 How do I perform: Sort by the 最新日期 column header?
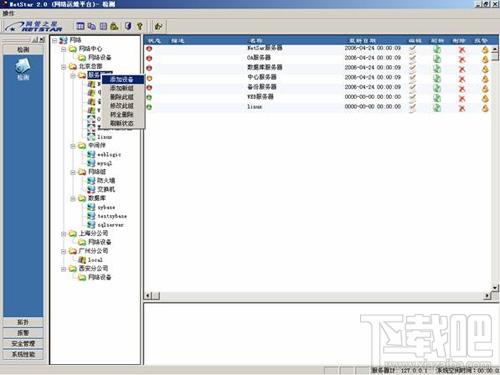point(362,41)
